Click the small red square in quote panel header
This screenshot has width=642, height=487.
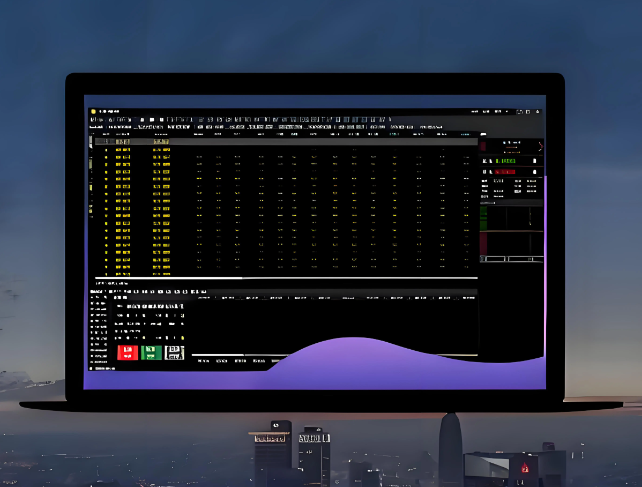pos(485,146)
